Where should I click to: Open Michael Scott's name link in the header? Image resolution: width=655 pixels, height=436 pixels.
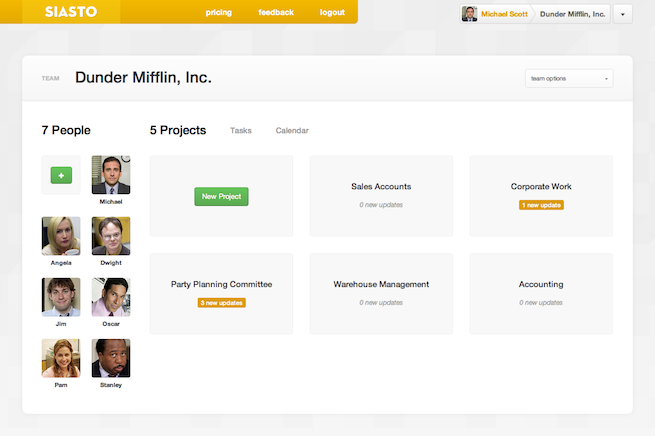pyautogui.click(x=504, y=14)
